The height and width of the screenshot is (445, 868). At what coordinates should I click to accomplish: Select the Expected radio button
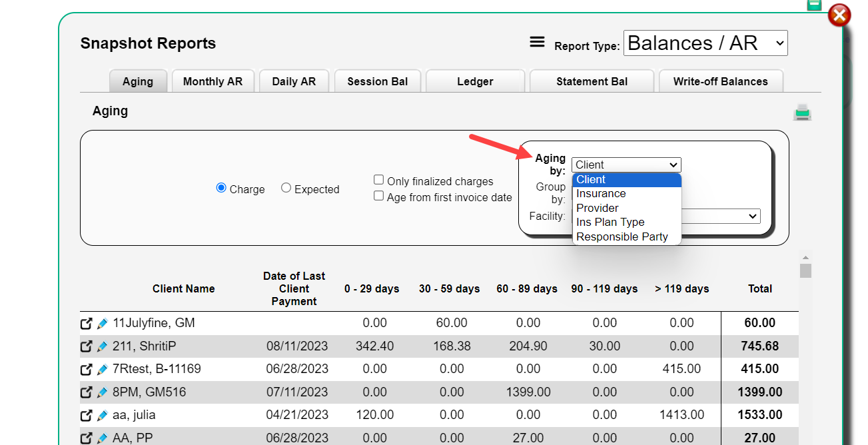pyautogui.click(x=286, y=189)
